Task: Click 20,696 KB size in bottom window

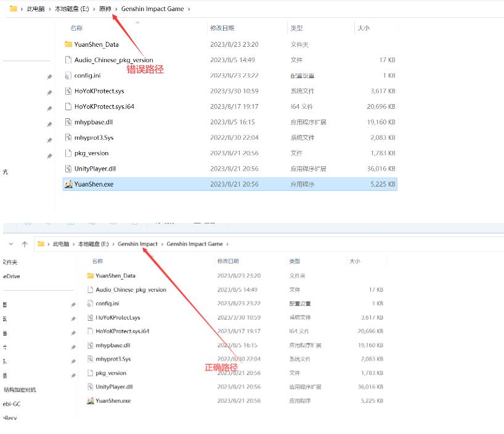Action: click(x=371, y=331)
